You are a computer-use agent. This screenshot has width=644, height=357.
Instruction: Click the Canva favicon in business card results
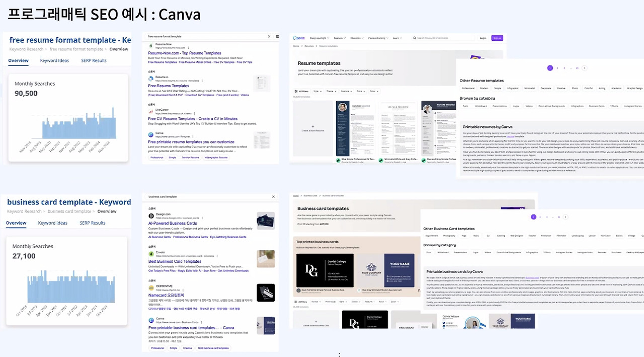(151, 320)
